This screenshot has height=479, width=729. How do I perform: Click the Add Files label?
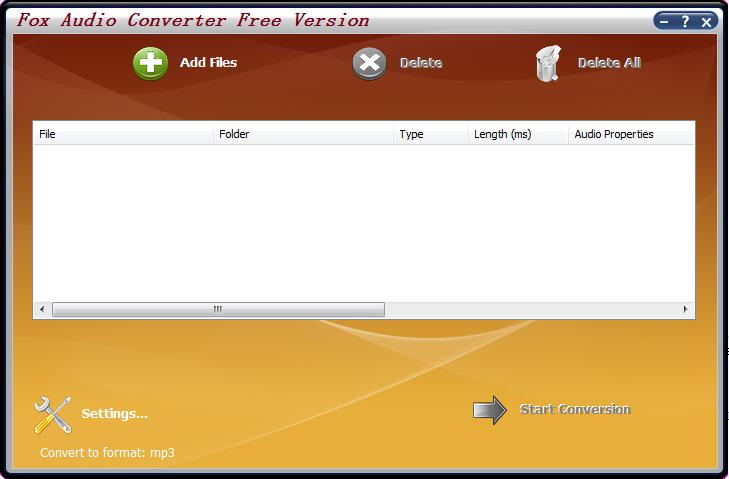[x=208, y=62]
